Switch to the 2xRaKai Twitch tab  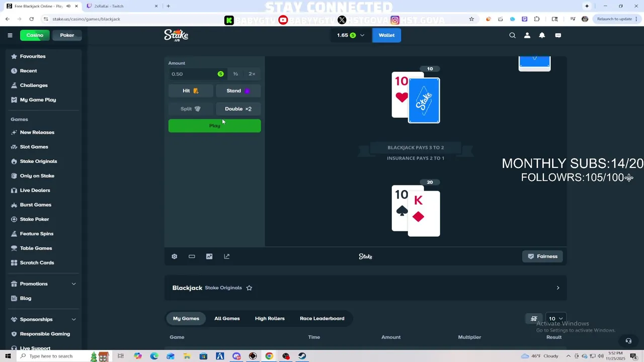121,6
